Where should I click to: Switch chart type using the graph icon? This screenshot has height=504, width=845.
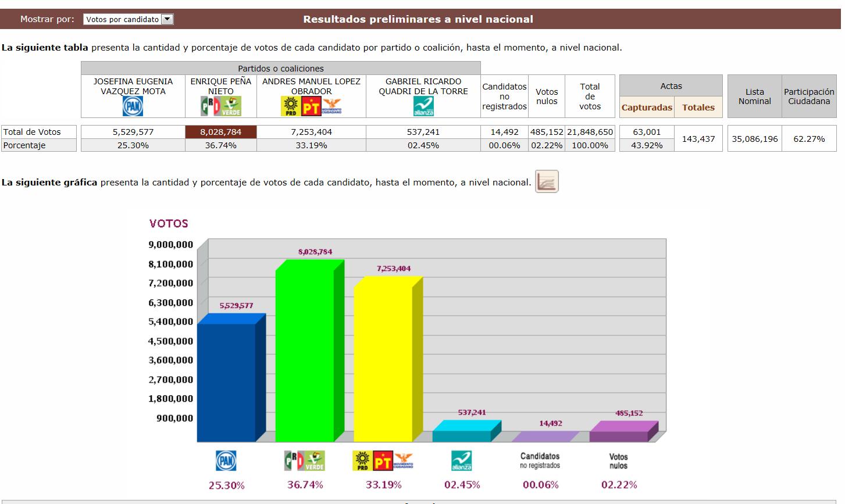pos(546,182)
